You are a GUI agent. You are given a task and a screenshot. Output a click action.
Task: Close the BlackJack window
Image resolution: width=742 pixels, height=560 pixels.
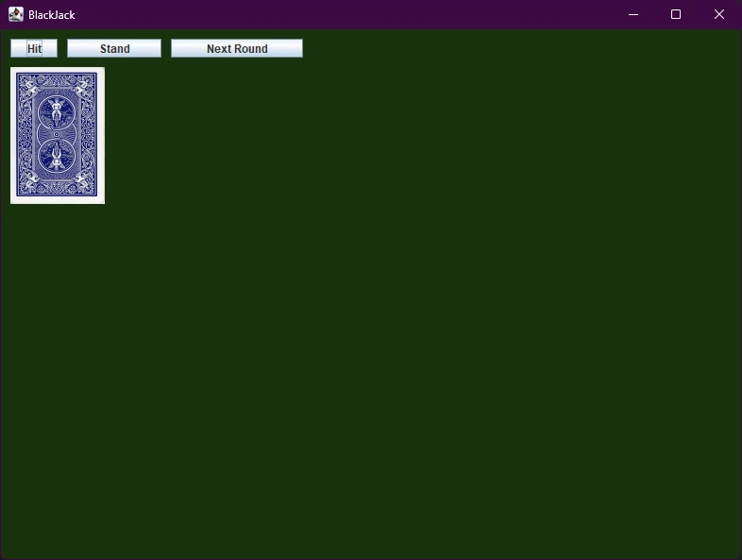click(x=718, y=14)
